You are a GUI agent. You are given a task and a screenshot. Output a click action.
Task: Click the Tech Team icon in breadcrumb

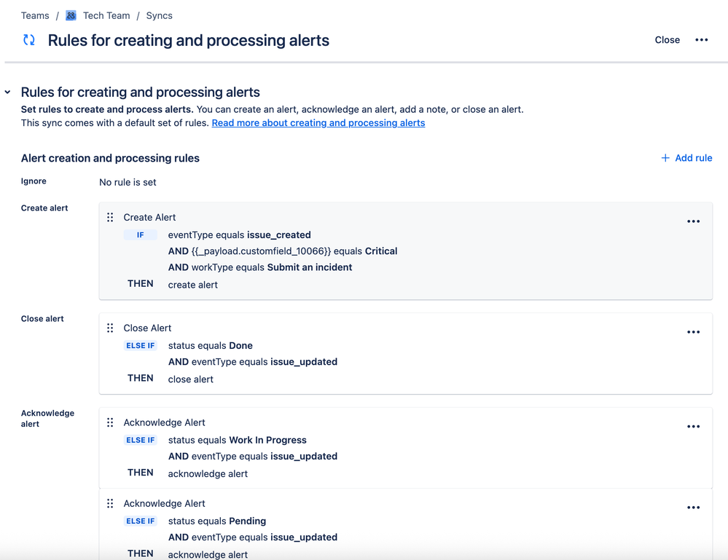71,15
